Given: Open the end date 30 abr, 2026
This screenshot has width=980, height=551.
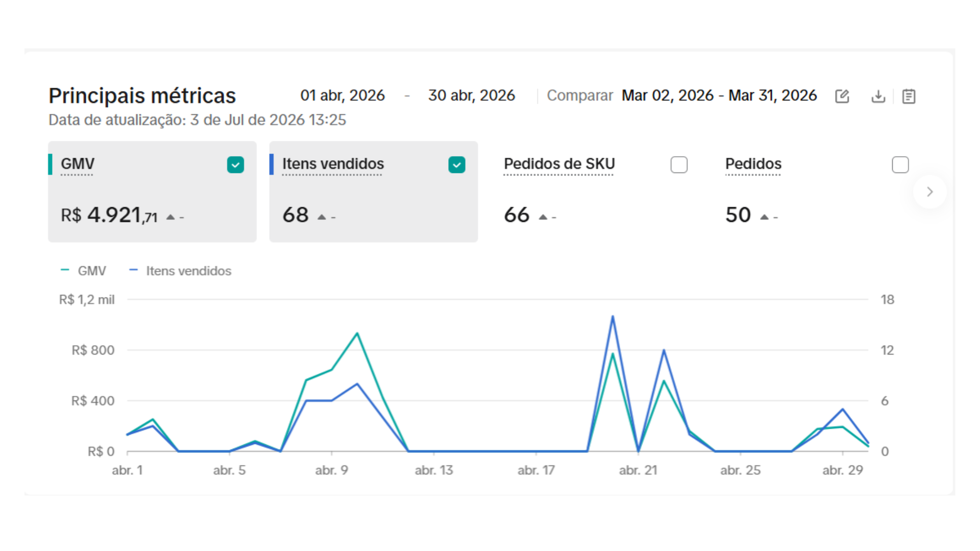Looking at the screenshot, I should pos(472,95).
